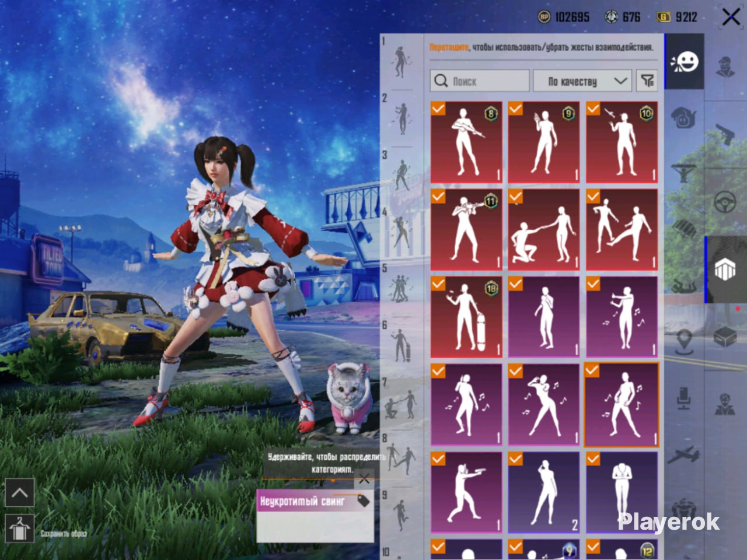This screenshot has height=560, width=747.
Task: Click the silver coin icon beside 676
Action: click(611, 17)
